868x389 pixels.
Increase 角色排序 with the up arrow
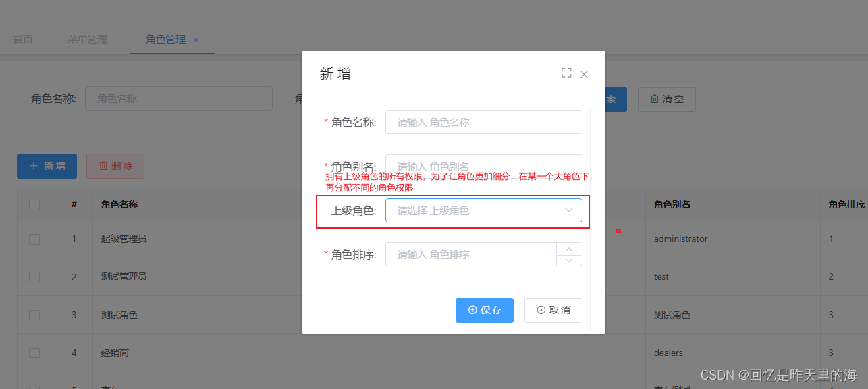(x=569, y=249)
